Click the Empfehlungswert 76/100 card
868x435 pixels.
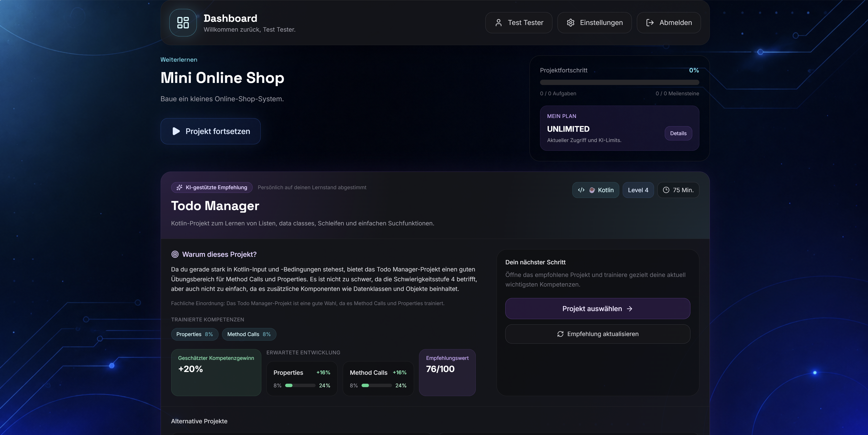click(x=447, y=373)
